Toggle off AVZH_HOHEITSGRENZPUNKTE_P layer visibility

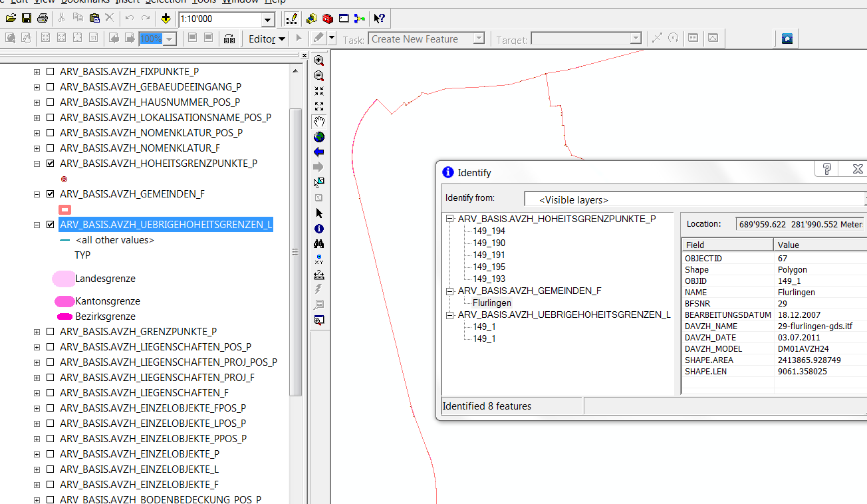pyautogui.click(x=51, y=164)
